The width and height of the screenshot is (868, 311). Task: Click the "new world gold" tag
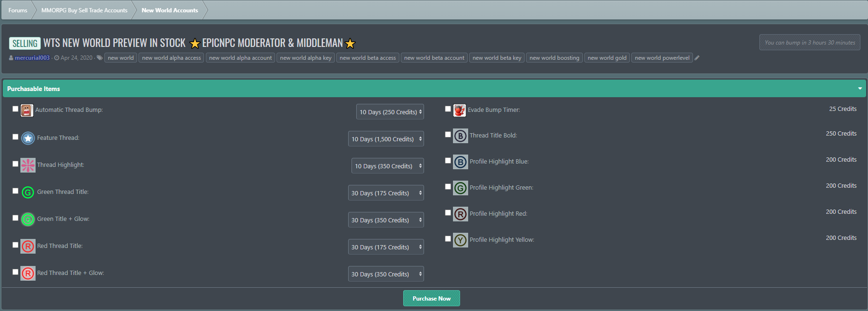(607, 58)
